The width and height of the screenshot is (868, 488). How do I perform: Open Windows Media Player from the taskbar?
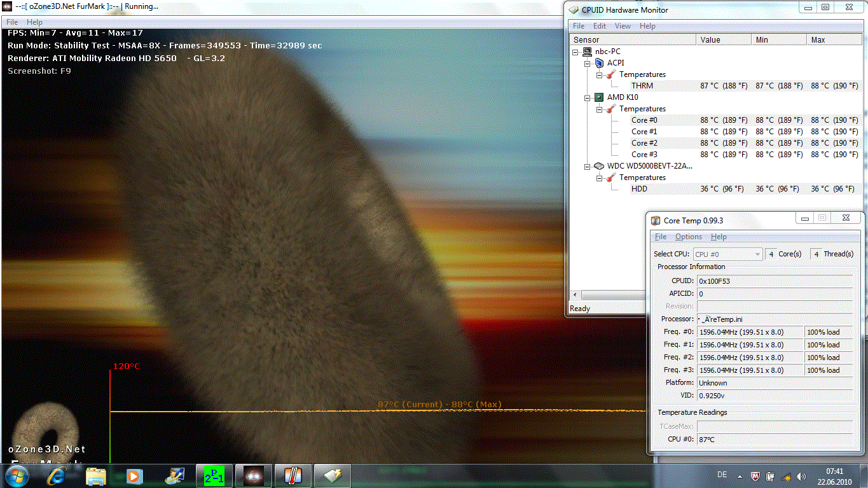[134, 475]
